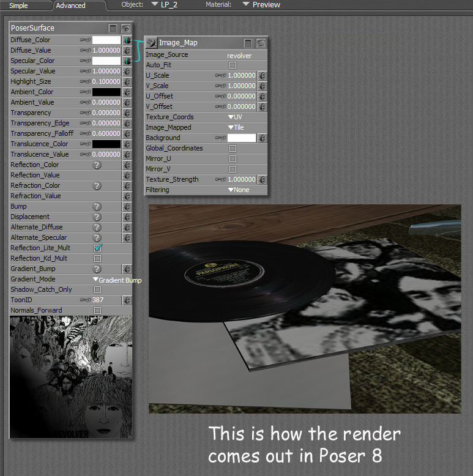
Task: Click the Reflection_Color question mark icon
Action: point(97,165)
